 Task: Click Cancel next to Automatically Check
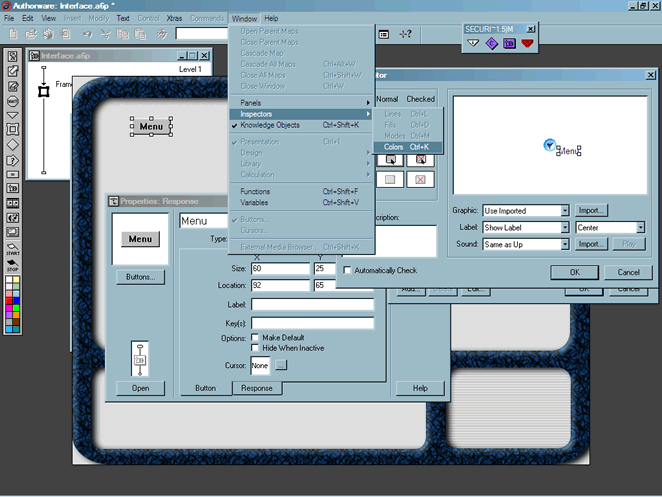[x=628, y=272]
